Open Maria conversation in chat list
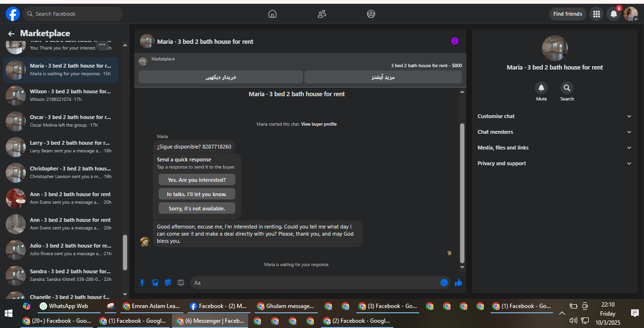This screenshot has width=644, height=328. [61, 70]
